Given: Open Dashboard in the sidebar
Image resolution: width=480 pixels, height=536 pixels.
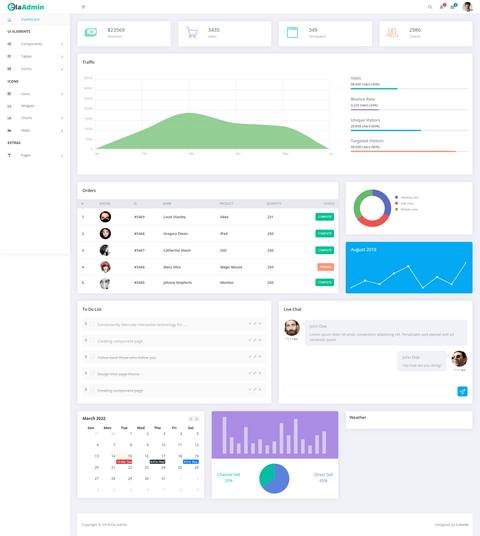Looking at the screenshot, I should click(x=30, y=19).
